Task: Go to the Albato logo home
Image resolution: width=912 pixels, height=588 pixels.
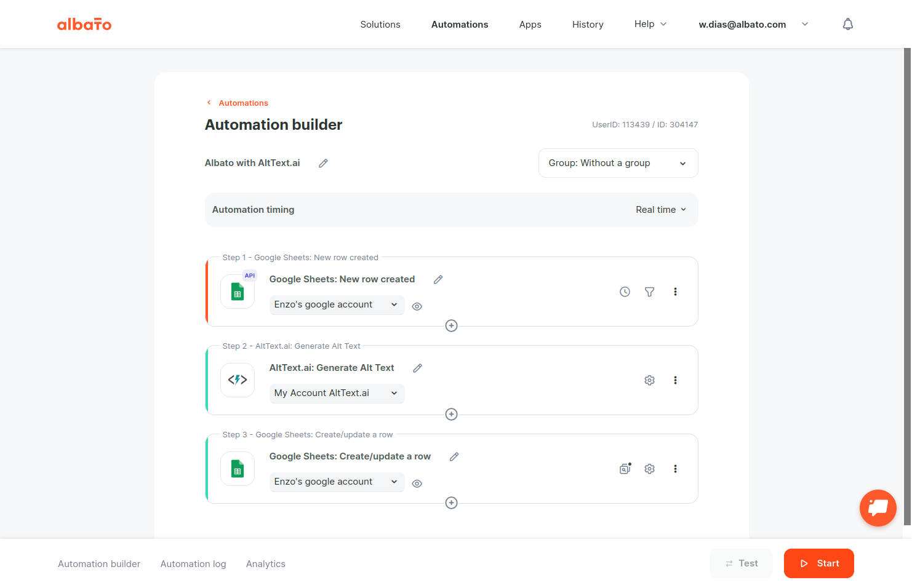Action: click(x=84, y=24)
